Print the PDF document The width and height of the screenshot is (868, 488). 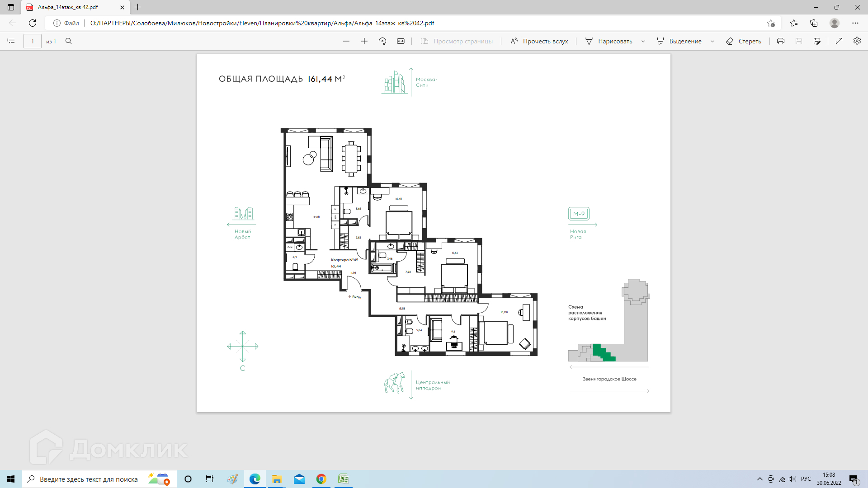781,41
